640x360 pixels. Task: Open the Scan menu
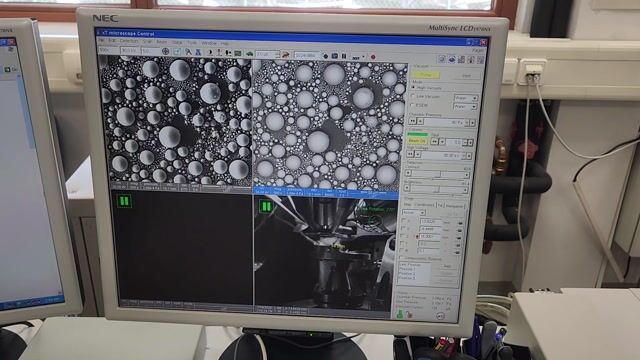coord(147,42)
